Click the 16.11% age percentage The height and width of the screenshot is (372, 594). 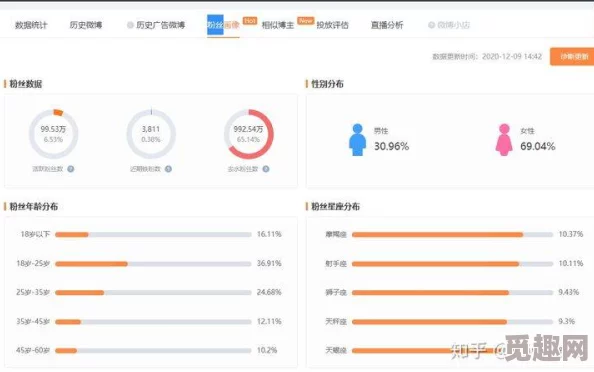tap(269, 234)
